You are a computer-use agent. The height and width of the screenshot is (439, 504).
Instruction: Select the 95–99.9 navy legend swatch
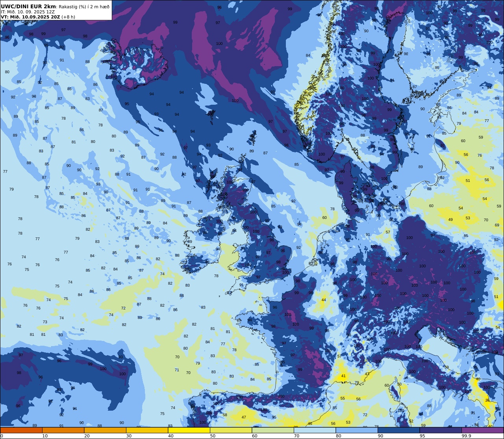tap(441, 430)
